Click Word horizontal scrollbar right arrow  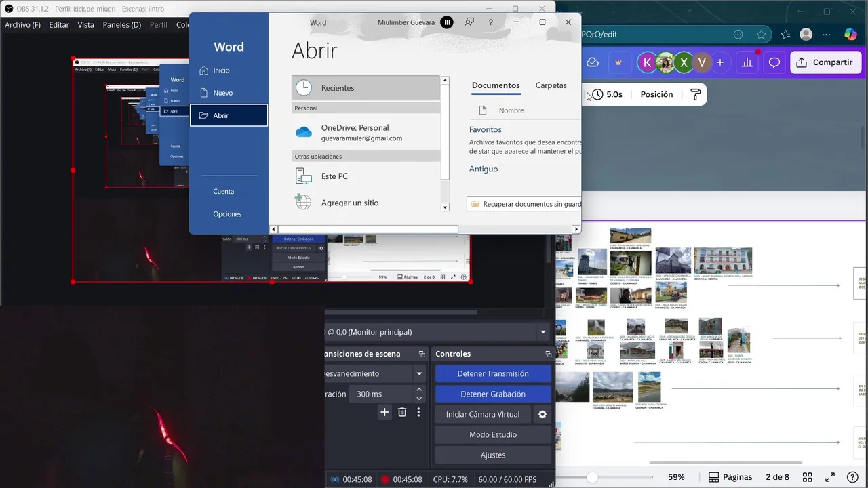[576, 229]
